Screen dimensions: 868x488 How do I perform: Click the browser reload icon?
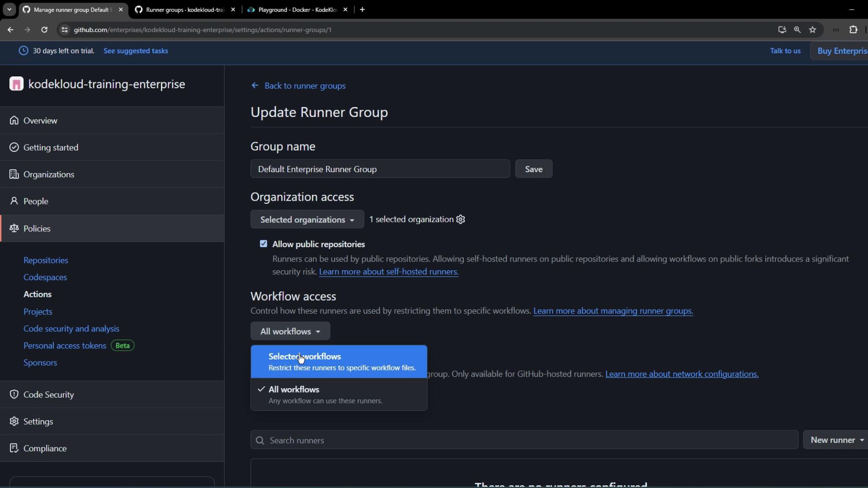click(x=44, y=30)
